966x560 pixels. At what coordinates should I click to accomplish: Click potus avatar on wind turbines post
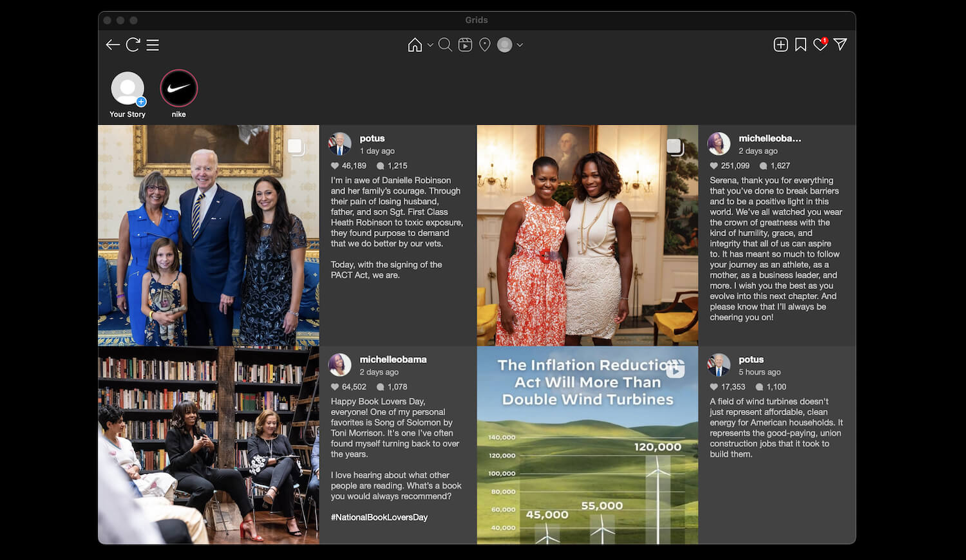(x=719, y=365)
